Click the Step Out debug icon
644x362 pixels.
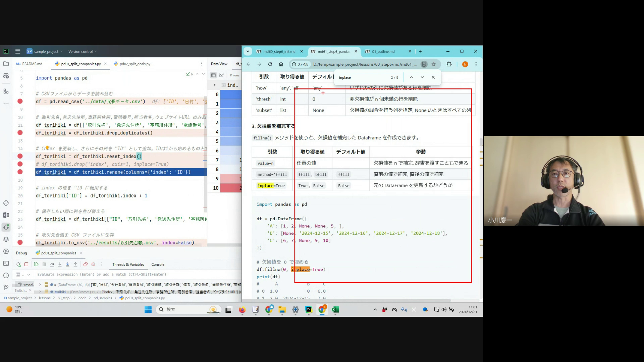[75, 264]
